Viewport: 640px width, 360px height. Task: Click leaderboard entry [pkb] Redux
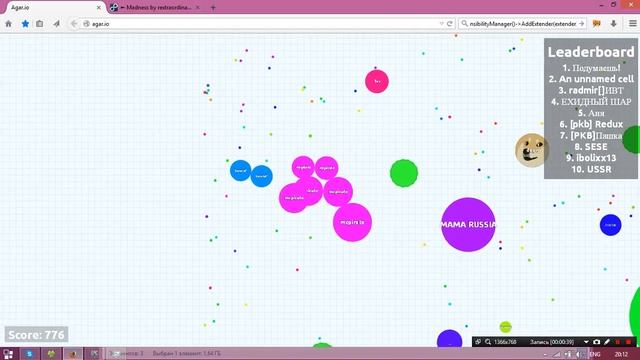[591, 124]
